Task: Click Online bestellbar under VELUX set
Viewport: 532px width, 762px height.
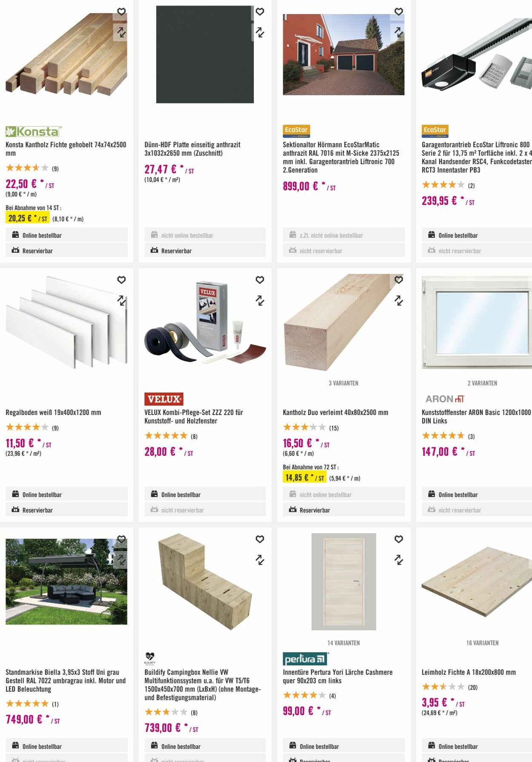Action: [x=180, y=494]
